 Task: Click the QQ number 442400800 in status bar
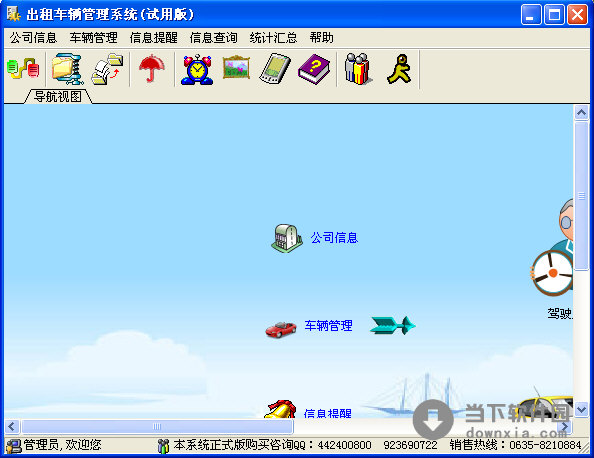click(344, 445)
